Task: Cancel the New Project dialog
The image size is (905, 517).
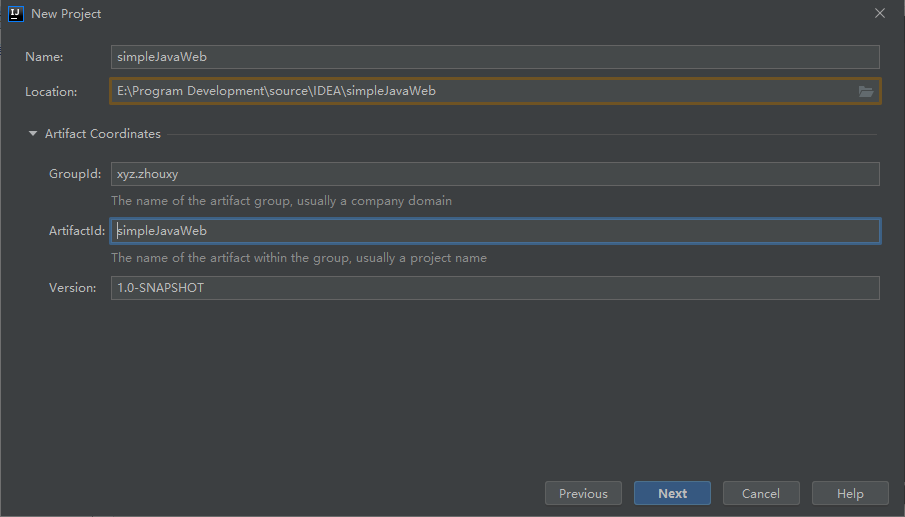Action: coord(761,493)
